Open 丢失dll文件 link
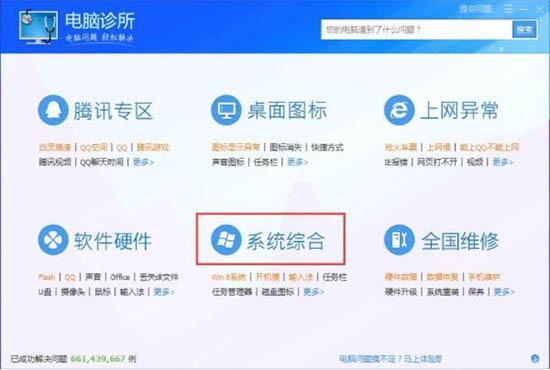The height and width of the screenshot is (370, 550). [159, 277]
